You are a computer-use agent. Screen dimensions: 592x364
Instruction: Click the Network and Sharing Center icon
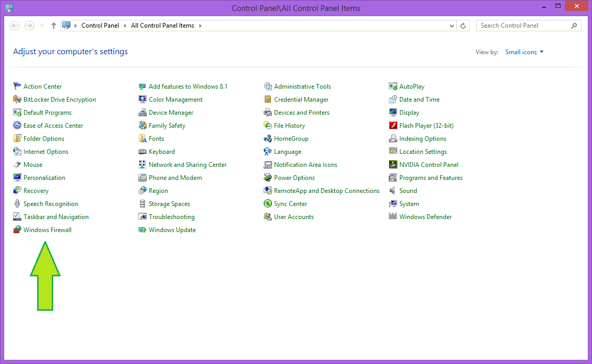click(143, 165)
